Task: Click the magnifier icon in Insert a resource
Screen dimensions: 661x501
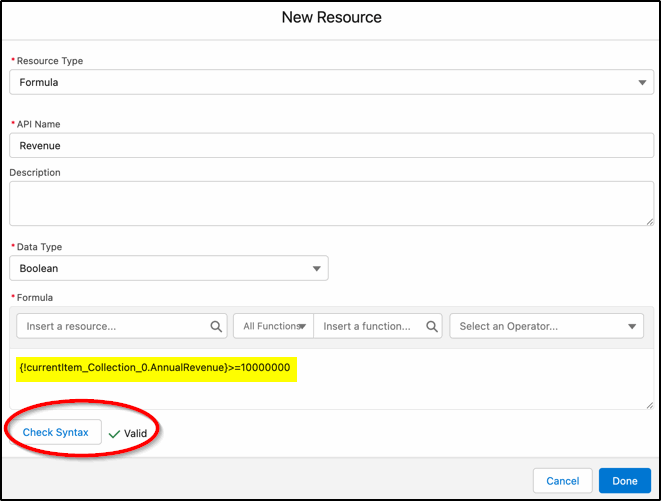Action: (217, 326)
